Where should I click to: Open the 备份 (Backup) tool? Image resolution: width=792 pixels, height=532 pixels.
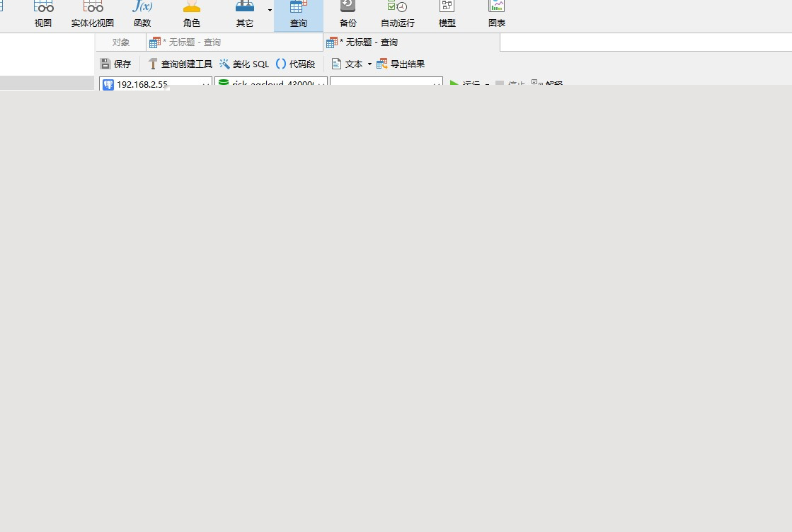[348, 13]
